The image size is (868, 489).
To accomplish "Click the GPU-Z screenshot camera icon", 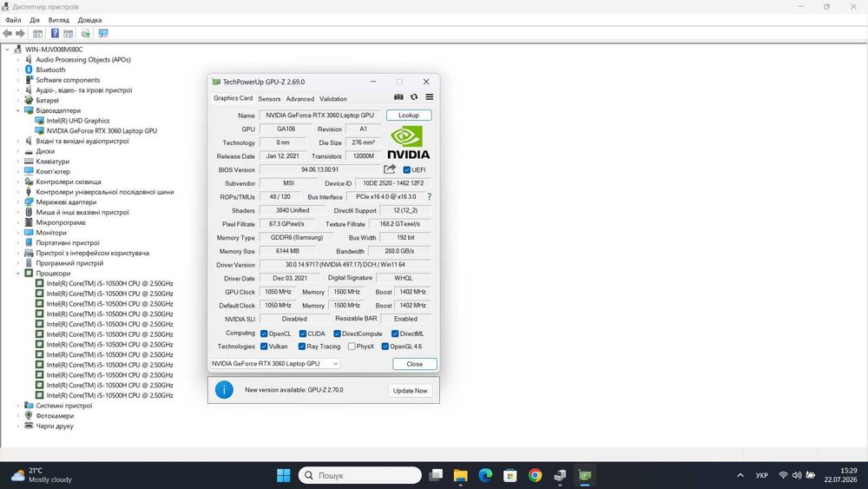I will click(398, 97).
